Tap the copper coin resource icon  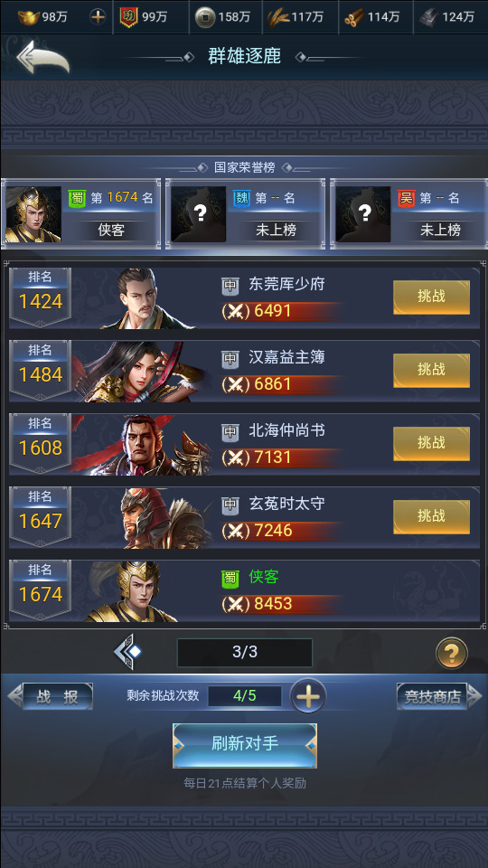(205, 18)
